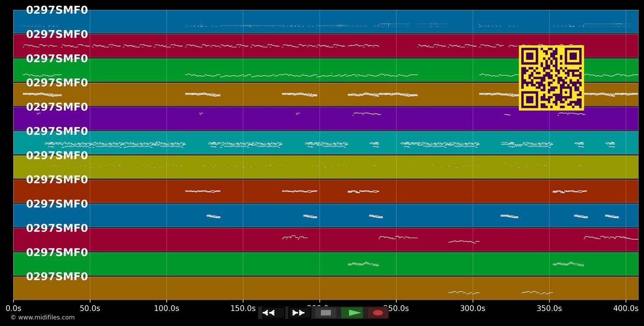This screenshot has height=326, width=644.
Task: Select the teal 0297SMF0 track lane
Action: coord(326,143)
